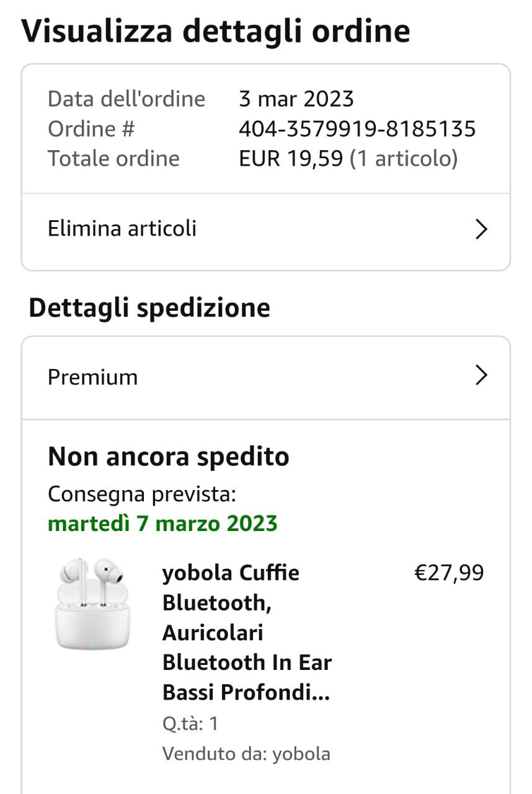Tap the Non ancora spedito status
The width and height of the screenshot is (532, 794).
point(169,457)
